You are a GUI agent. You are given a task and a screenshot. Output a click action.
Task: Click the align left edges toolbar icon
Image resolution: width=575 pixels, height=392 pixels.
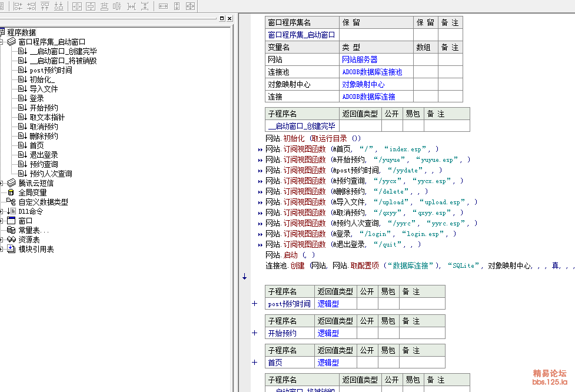(x=18, y=6)
